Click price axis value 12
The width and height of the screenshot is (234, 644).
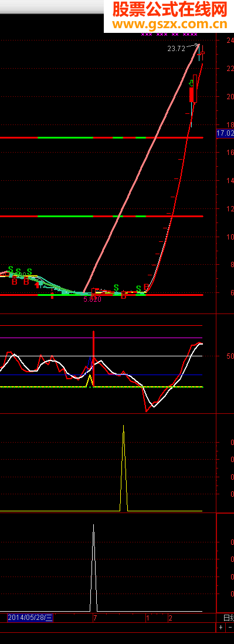(x=230, y=209)
